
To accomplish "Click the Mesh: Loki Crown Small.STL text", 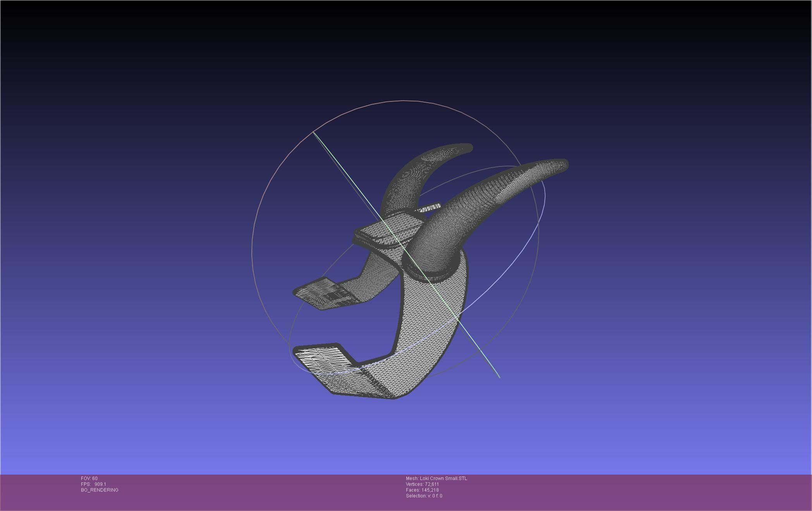I will tap(437, 478).
